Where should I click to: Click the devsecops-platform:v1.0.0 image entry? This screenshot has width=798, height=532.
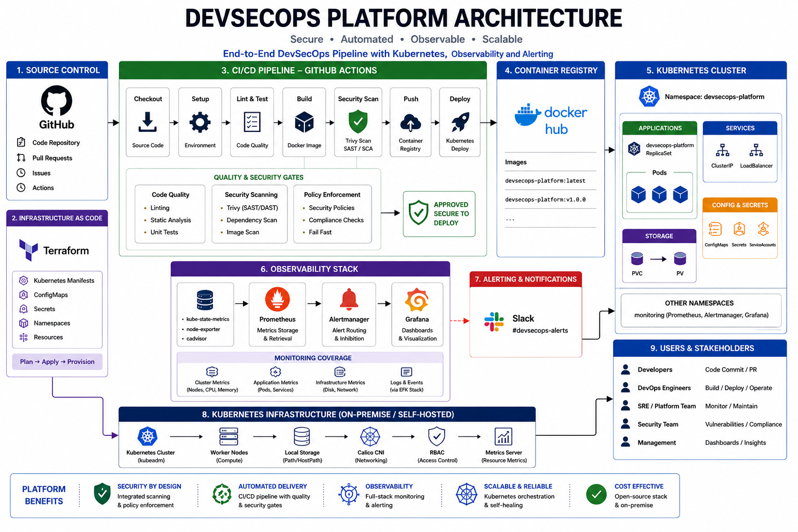click(x=545, y=199)
